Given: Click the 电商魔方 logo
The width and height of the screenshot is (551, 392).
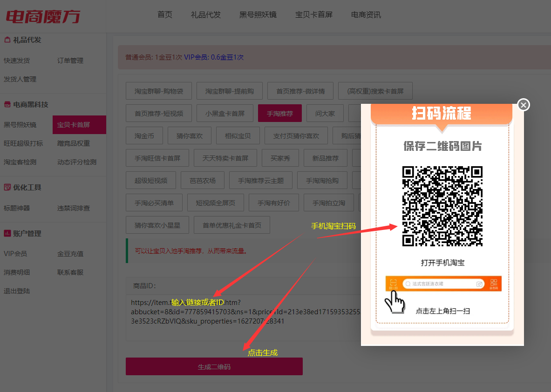Looking at the screenshot, I should pos(43,16).
